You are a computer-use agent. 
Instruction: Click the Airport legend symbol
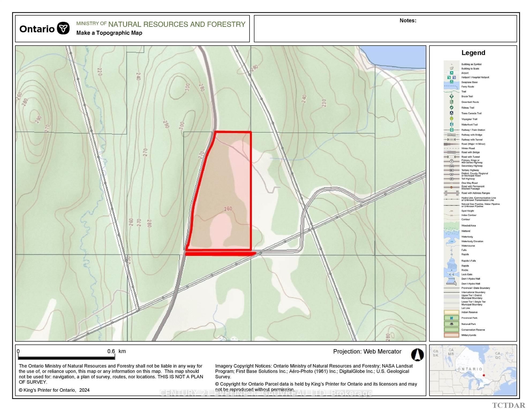tap(451, 73)
